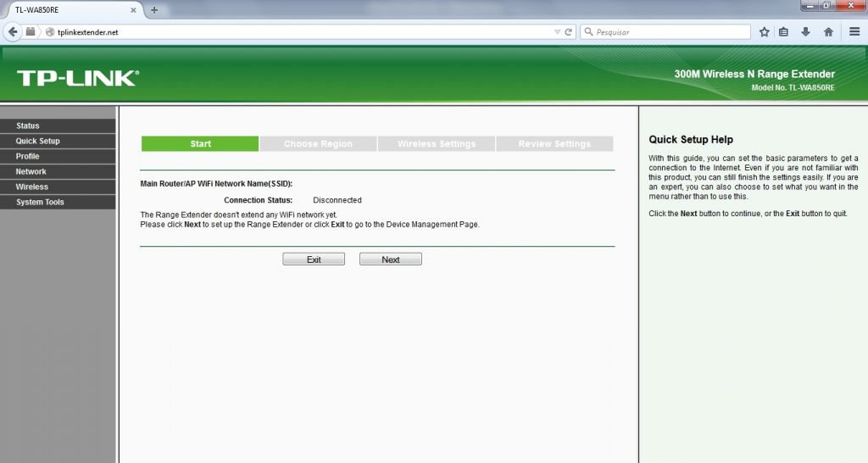Click the Choose Region step
Viewport: 868px width, 463px height.
319,144
